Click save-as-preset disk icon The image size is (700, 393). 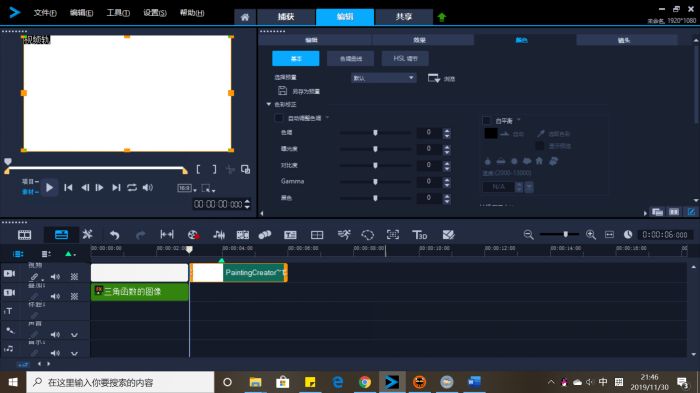click(282, 91)
